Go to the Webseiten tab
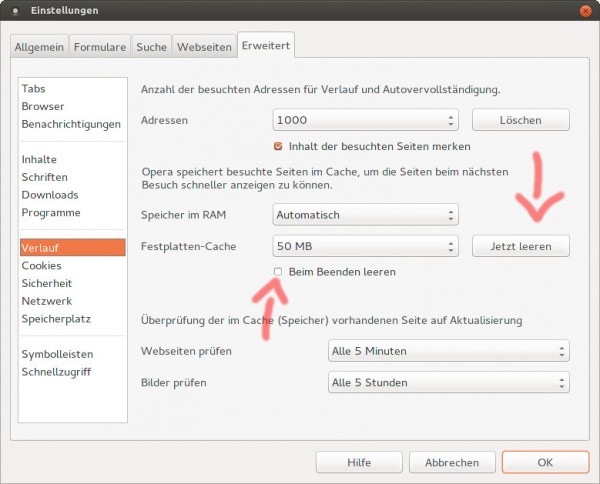Viewport: 600px width, 484px height. point(204,47)
